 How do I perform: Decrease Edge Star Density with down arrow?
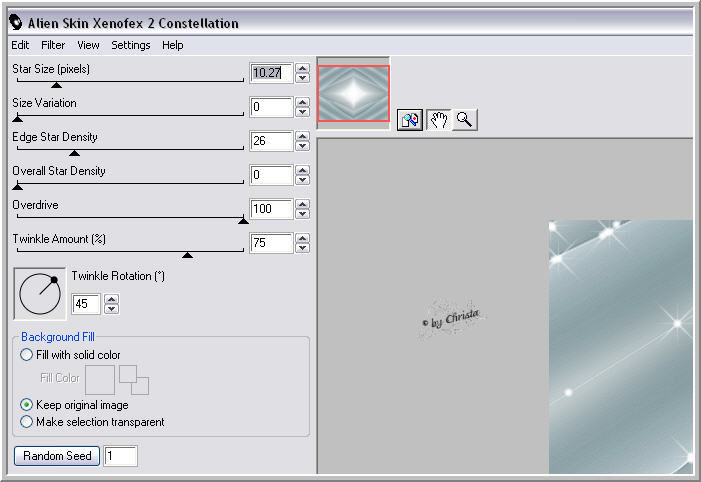303,146
